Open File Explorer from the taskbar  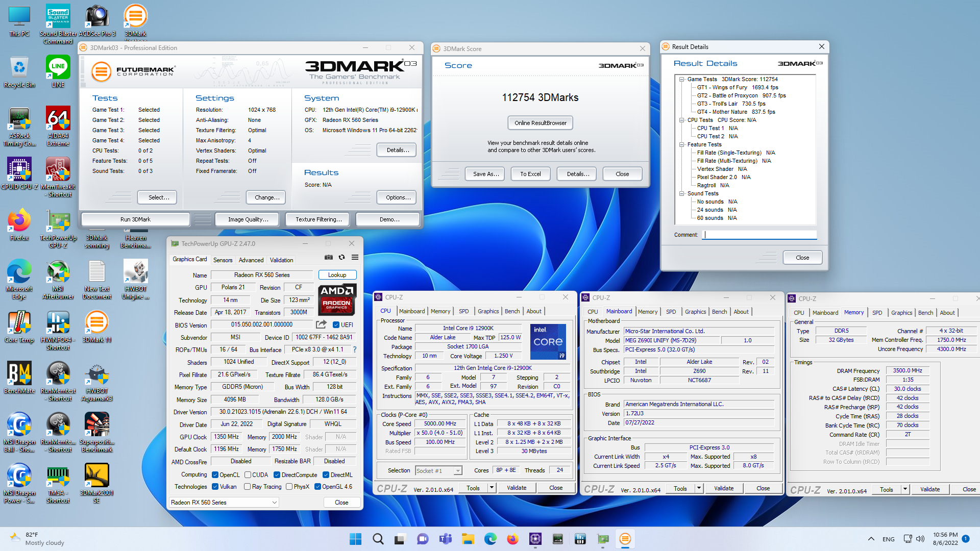pos(468,539)
